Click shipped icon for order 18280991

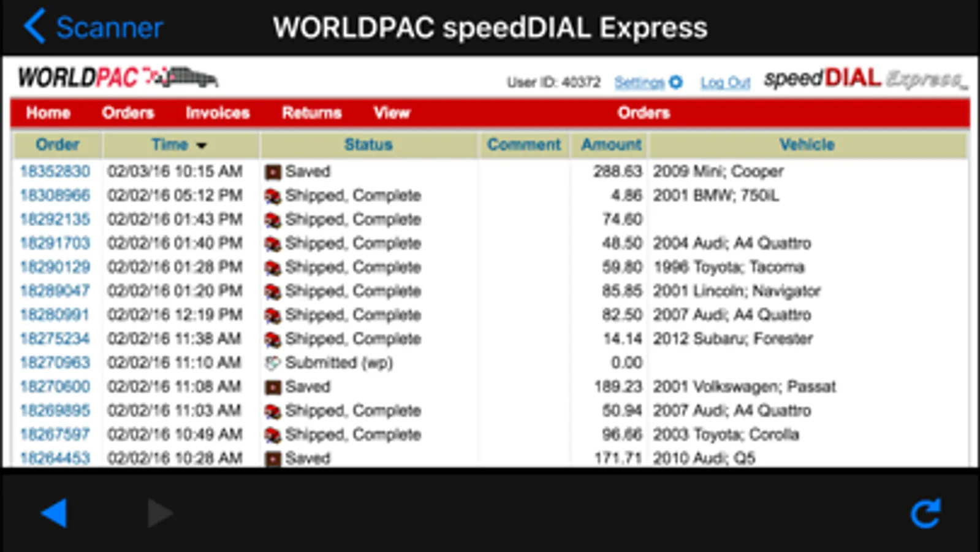click(273, 316)
